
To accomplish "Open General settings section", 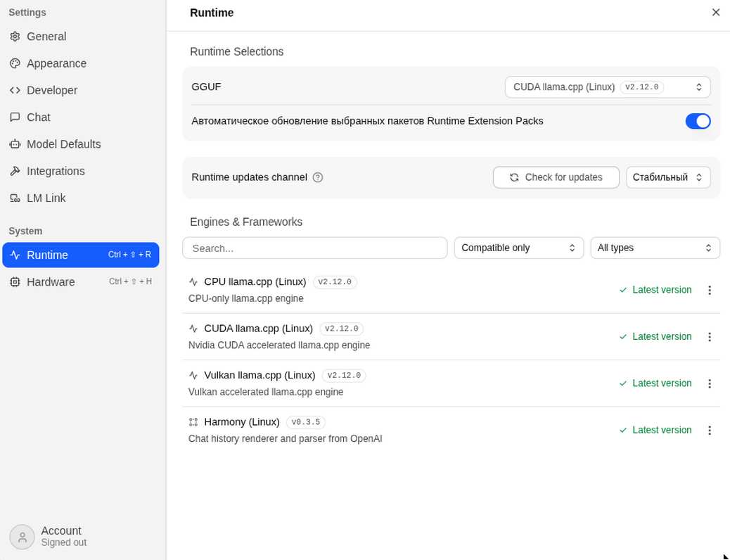I will (x=81, y=37).
